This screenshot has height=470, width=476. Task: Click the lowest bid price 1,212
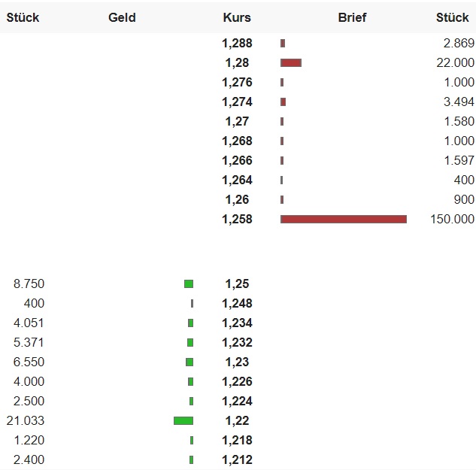pos(237,459)
